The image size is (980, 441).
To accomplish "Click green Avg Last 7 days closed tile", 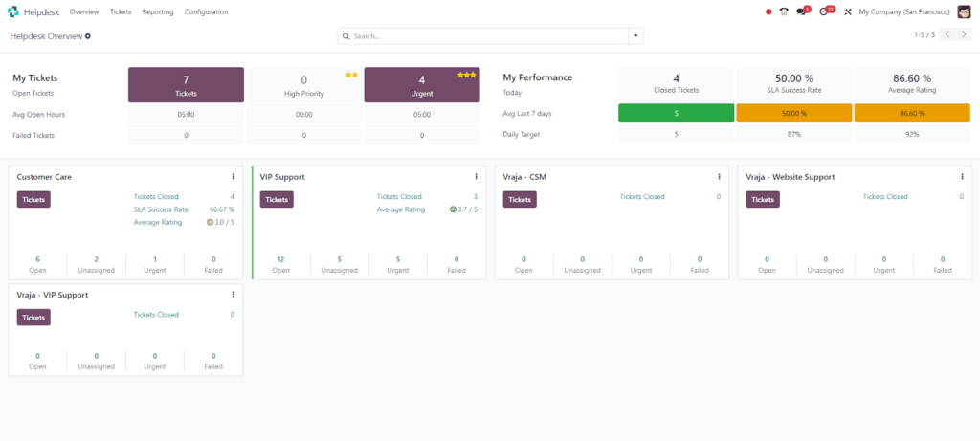I will (676, 113).
